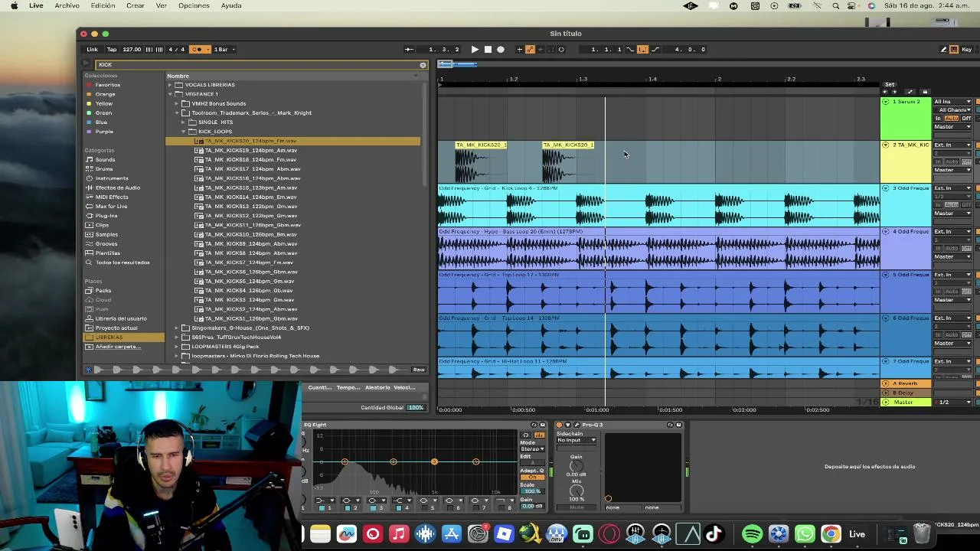Start playback with the Play button

(475, 49)
